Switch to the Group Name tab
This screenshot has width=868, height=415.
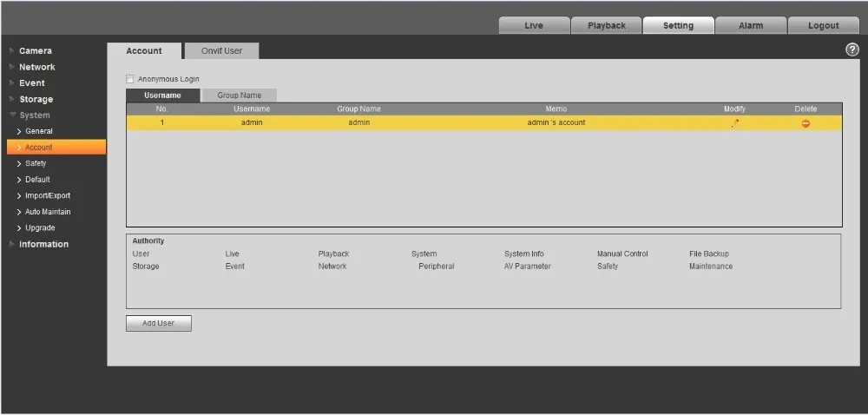[x=240, y=96]
